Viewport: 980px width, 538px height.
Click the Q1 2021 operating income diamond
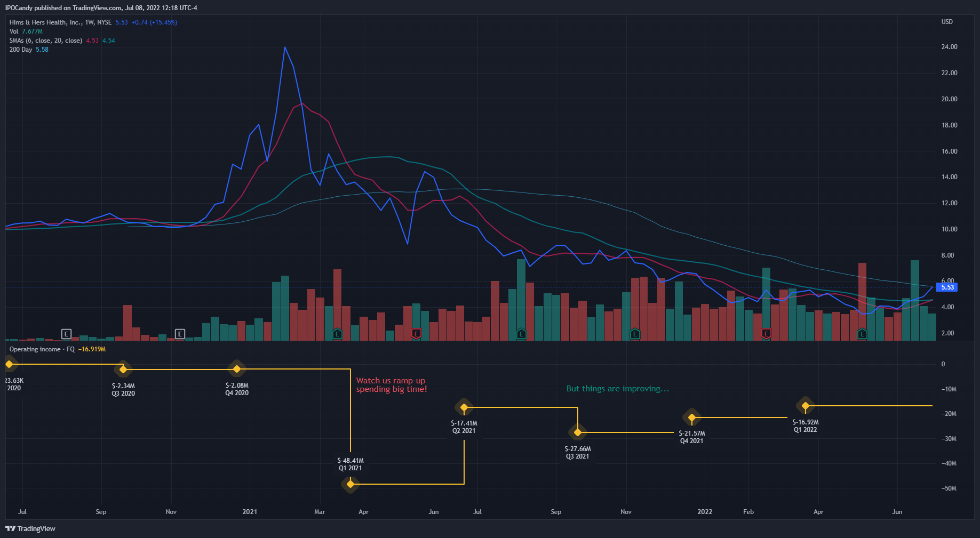pyautogui.click(x=350, y=484)
